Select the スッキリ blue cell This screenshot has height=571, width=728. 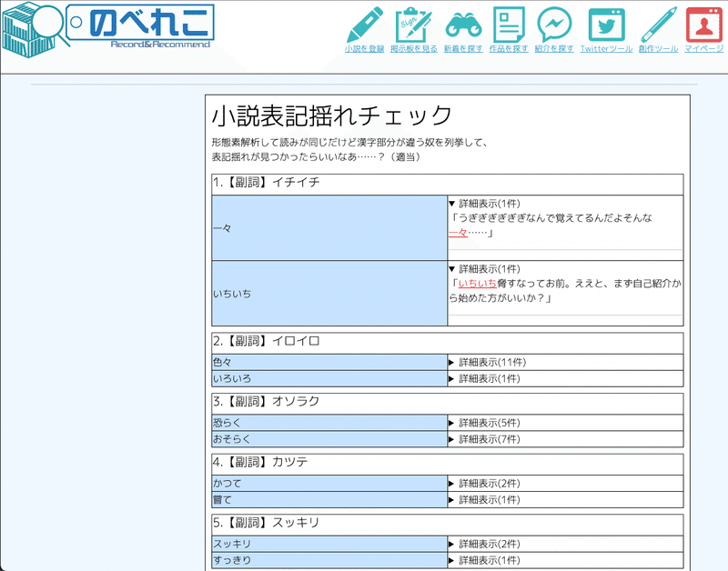click(x=329, y=544)
